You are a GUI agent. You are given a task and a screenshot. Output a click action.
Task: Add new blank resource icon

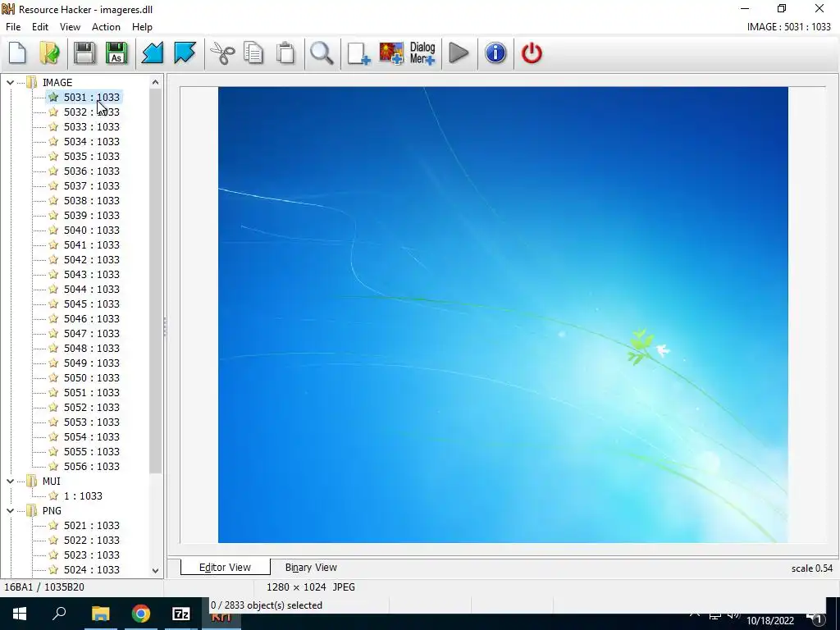point(359,53)
